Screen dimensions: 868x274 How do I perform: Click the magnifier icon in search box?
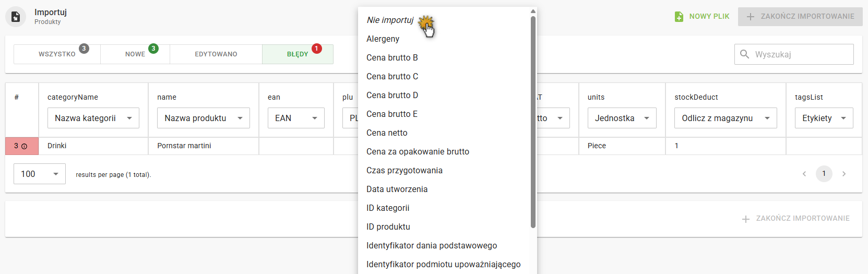coord(745,54)
